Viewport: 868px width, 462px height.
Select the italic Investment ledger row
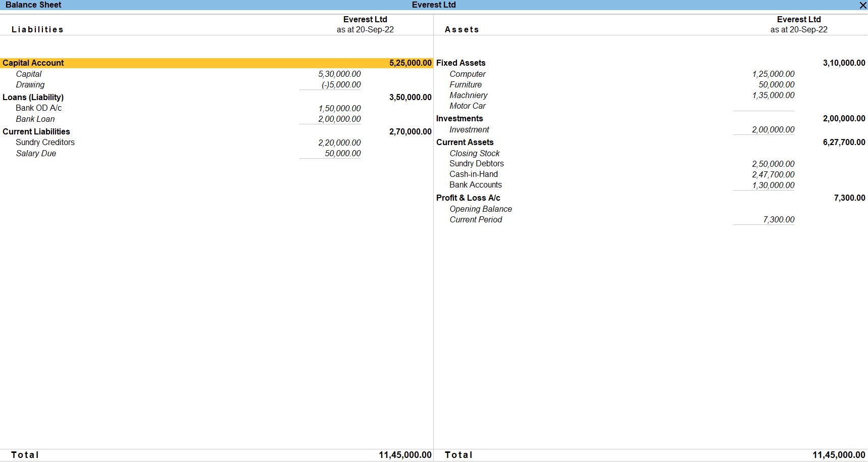coord(469,130)
